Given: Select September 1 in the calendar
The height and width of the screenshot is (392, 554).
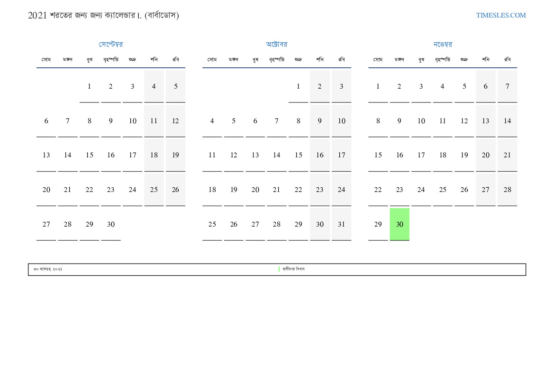Looking at the screenshot, I should coord(89,86).
